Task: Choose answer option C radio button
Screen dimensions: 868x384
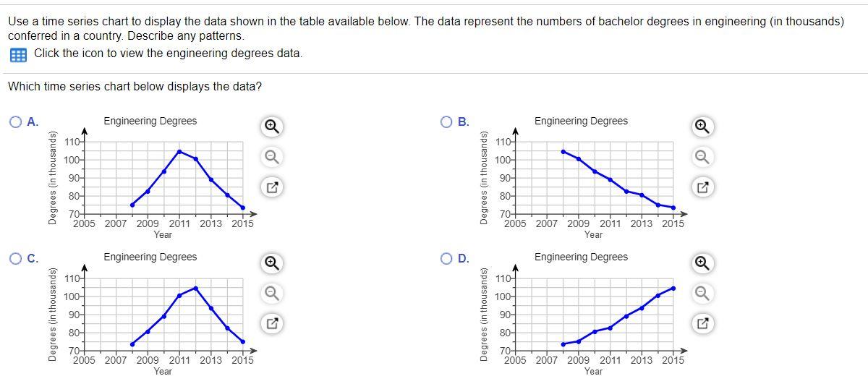Action: click(16, 257)
